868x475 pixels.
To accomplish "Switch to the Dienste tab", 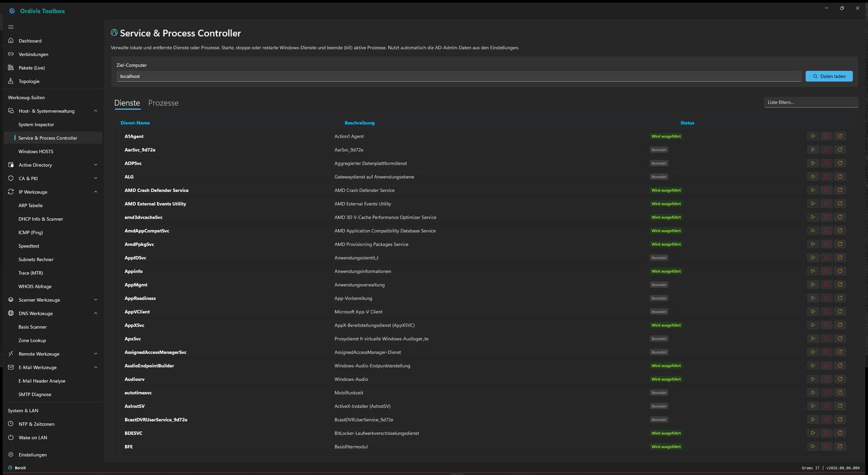I will coord(127,103).
